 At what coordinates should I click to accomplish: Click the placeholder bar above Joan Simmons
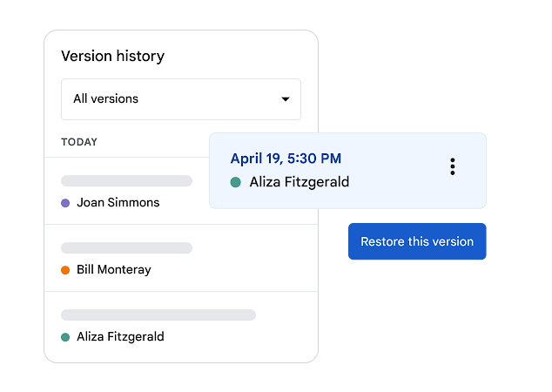tap(127, 180)
